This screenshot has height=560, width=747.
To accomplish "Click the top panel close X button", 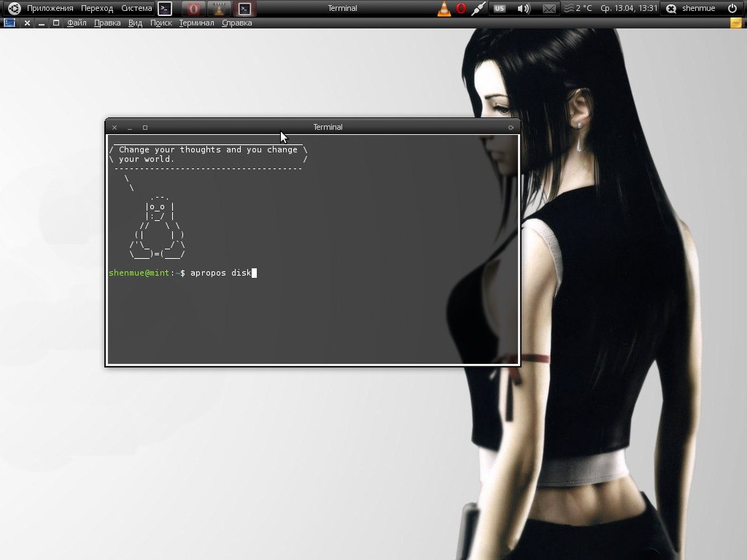I will tap(27, 23).
